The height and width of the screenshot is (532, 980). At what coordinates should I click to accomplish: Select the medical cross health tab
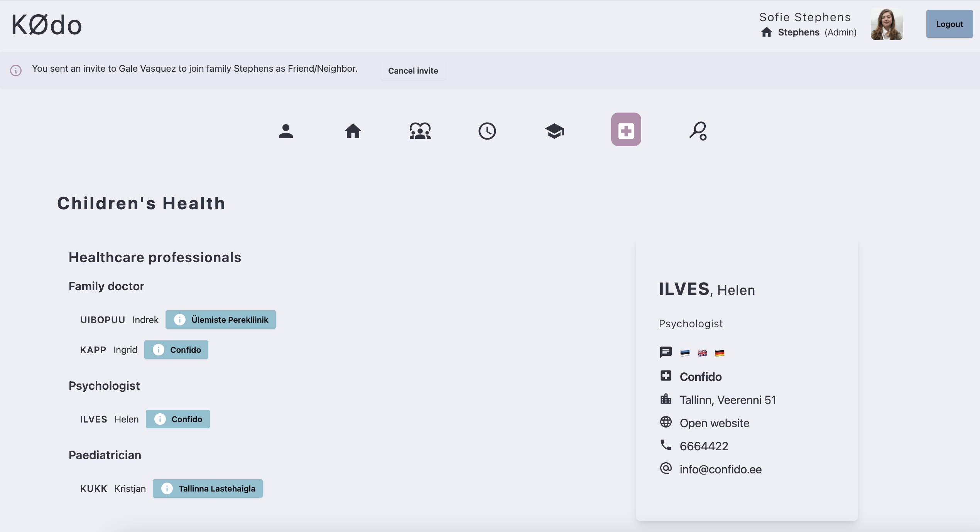point(626,130)
